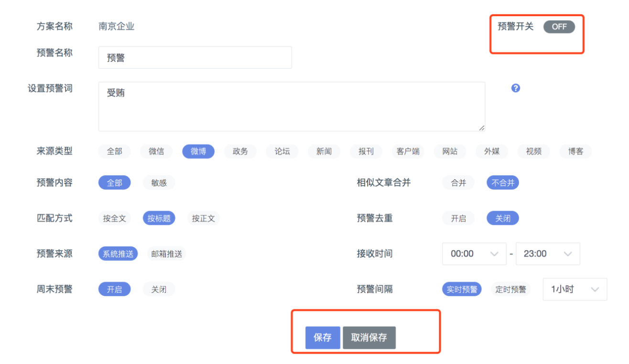This screenshot has width=629, height=364.
Task: Click the blue help question mark icon
Action: coord(515,88)
